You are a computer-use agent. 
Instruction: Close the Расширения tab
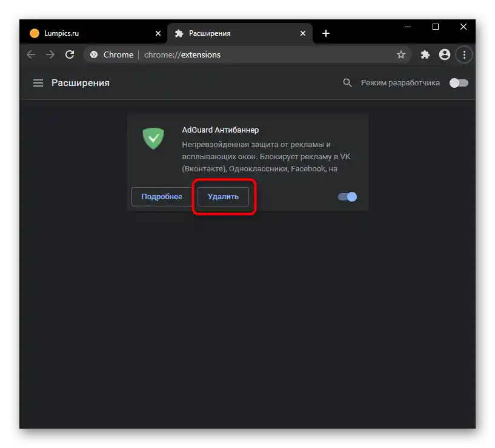coord(303,33)
